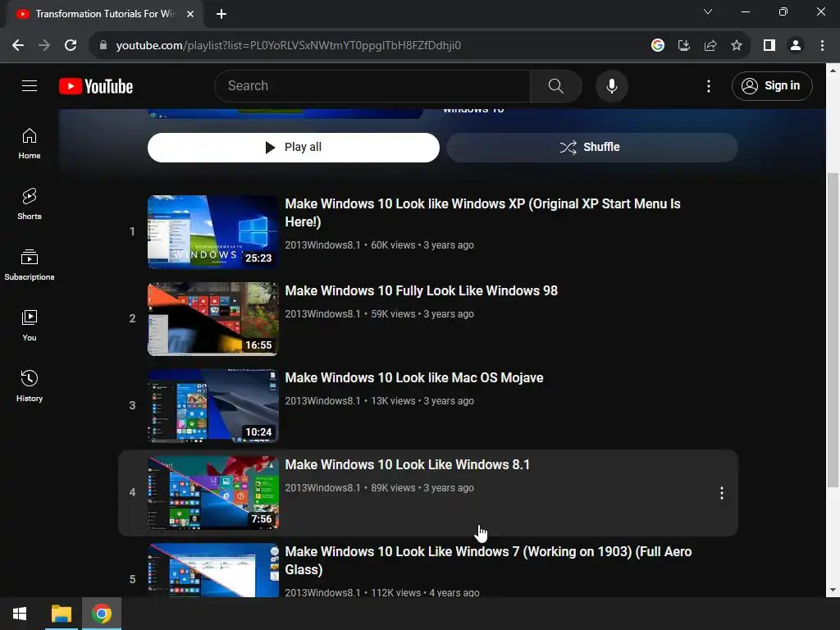Start voice search with microphone icon
Image resolution: width=840 pixels, height=630 pixels.
[x=611, y=85]
